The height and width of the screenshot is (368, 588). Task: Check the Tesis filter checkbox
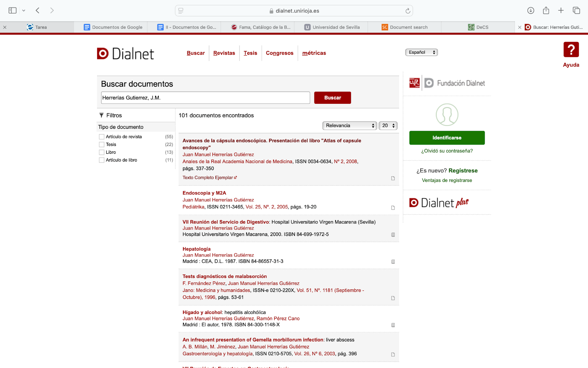pos(102,145)
